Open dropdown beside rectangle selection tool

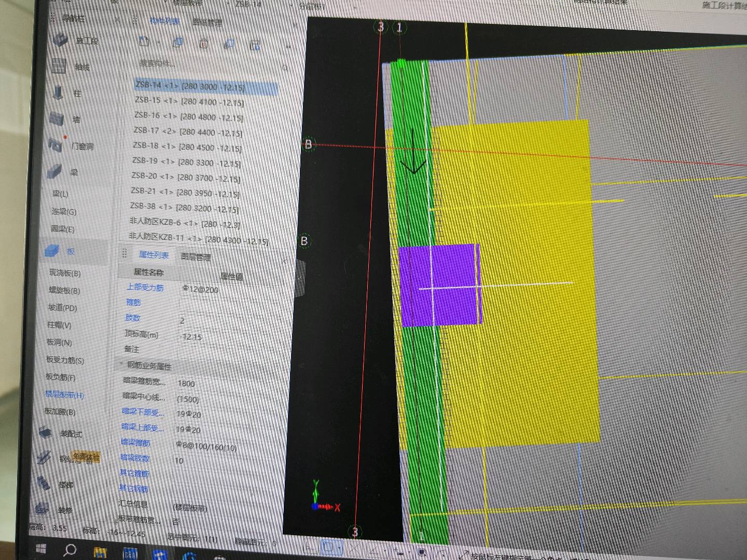click(339, 547)
